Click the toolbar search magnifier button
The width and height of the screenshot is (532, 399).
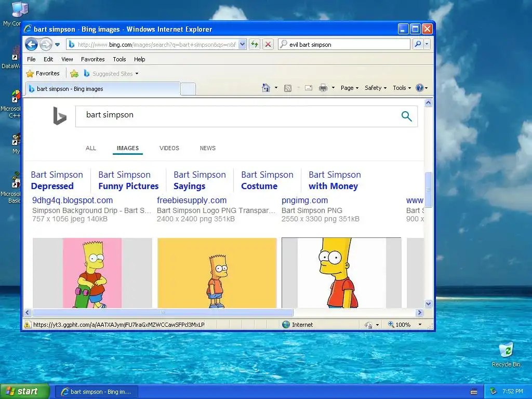tap(418, 44)
